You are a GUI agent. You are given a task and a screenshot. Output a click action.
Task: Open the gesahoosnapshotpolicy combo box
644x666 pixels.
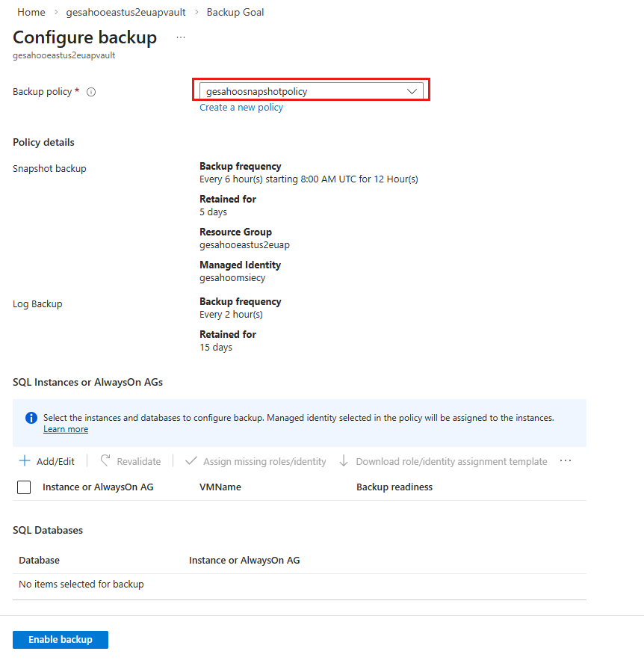(312, 91)
